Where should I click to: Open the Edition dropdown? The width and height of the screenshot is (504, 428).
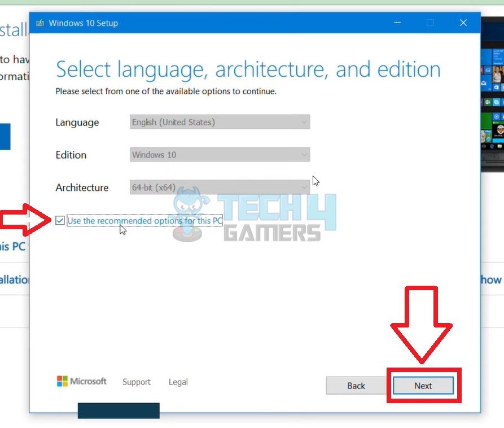220,155
